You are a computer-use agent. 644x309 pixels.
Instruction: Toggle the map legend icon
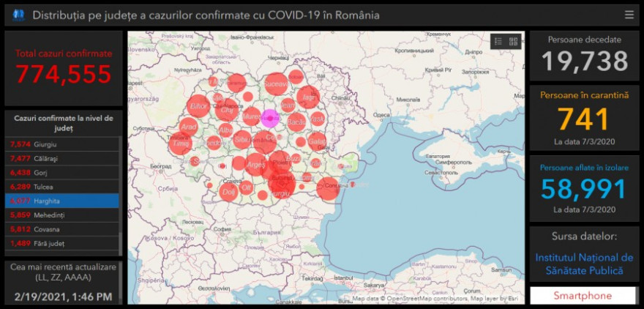(498, 42)
